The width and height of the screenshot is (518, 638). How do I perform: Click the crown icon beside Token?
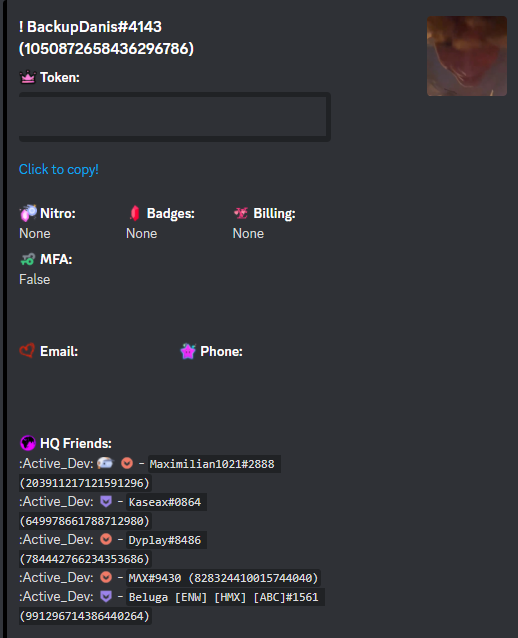click(28, 77)
